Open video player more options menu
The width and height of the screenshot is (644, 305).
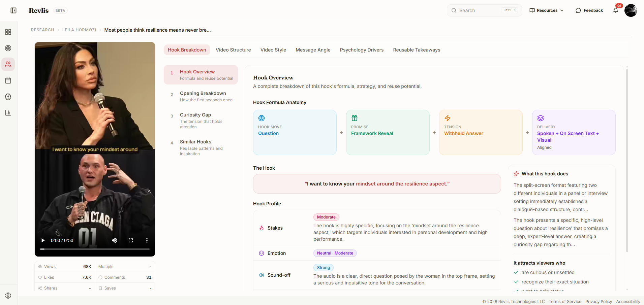pyautogui.click(x=147, y=240)
